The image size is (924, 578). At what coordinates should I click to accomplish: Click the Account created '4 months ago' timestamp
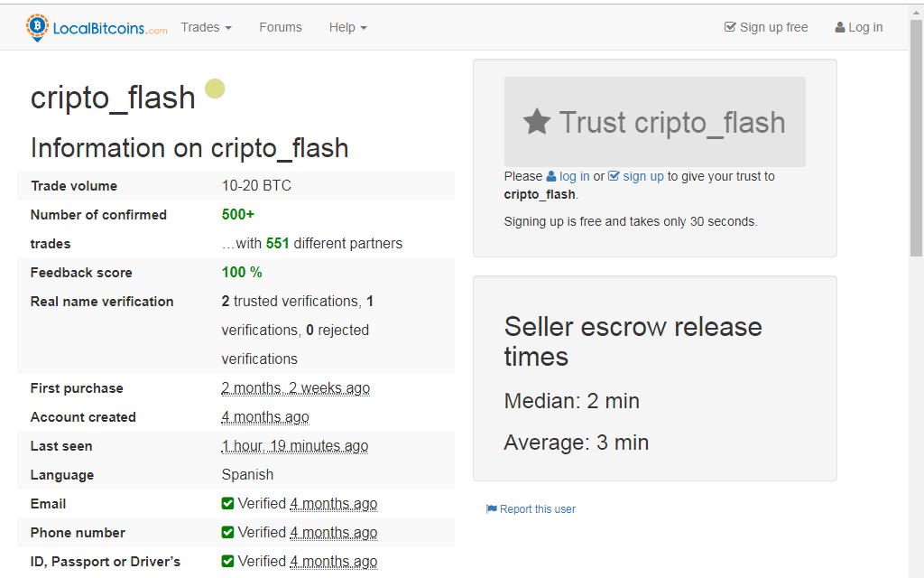pyautogui.click(x=265, y=417)
